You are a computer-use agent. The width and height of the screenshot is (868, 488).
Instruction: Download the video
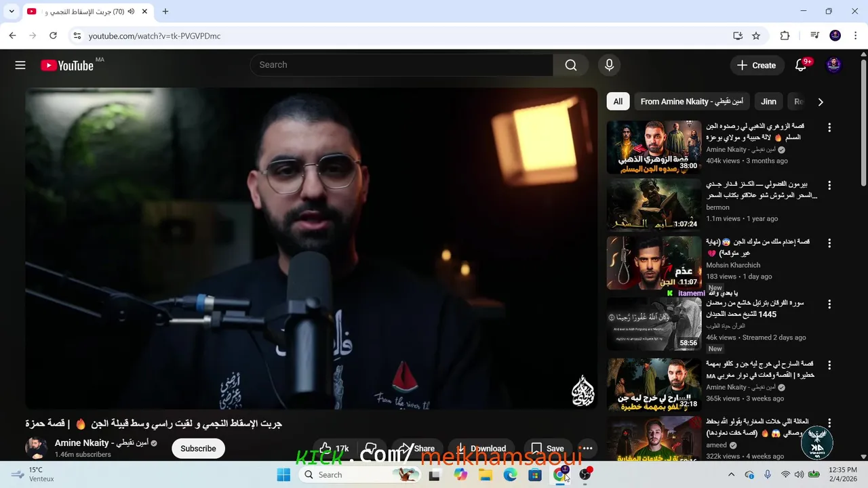pyautogui.click(x=481, y=449)
